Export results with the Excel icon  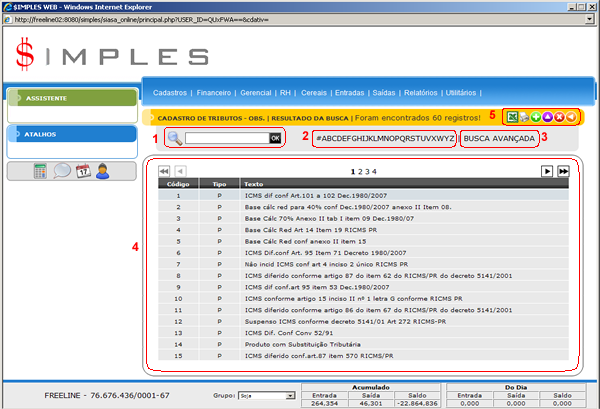[x=511, y=117]
